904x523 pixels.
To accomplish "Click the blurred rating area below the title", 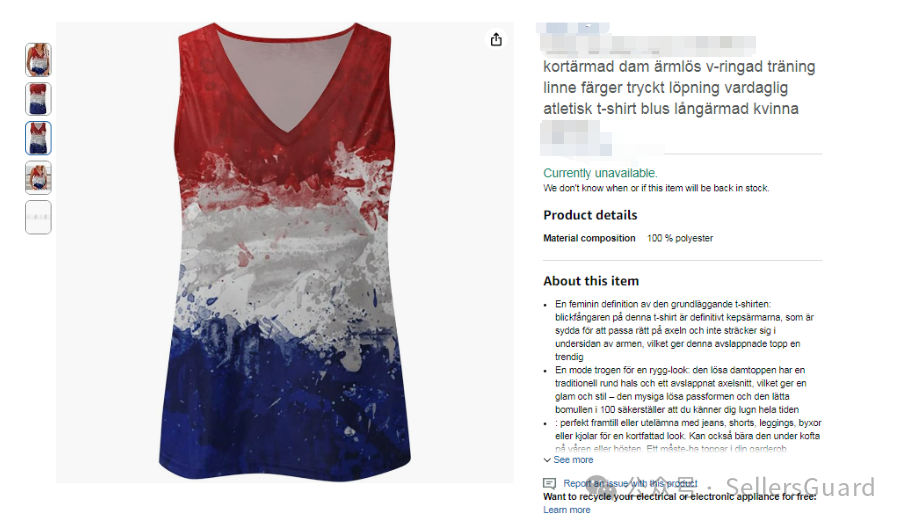I will tap(575, 138).
